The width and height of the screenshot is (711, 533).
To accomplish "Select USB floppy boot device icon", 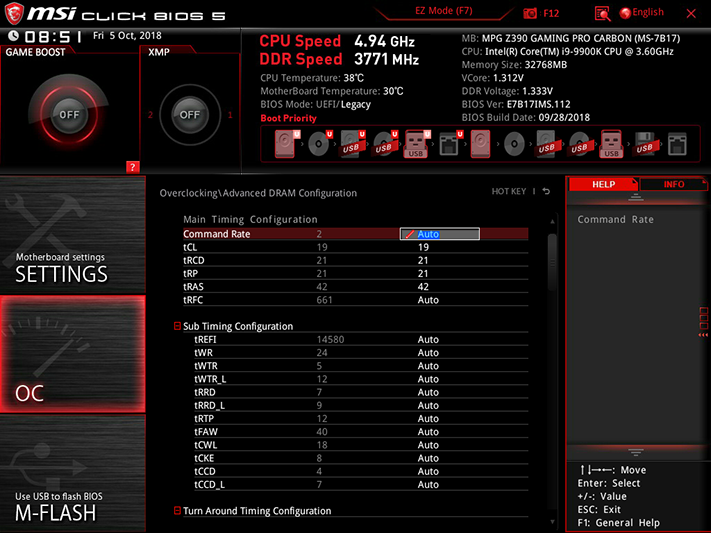I will pos(645,144).
